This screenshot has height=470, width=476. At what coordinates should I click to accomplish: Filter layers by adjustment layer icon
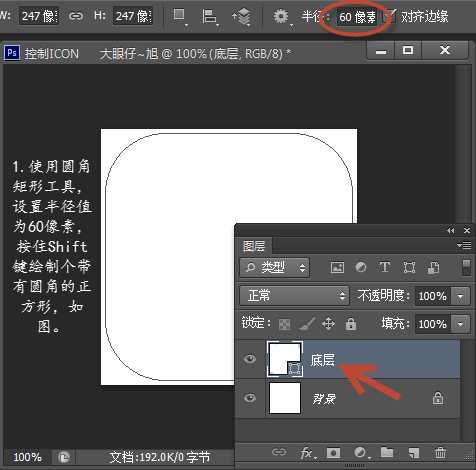pos(361,267)
